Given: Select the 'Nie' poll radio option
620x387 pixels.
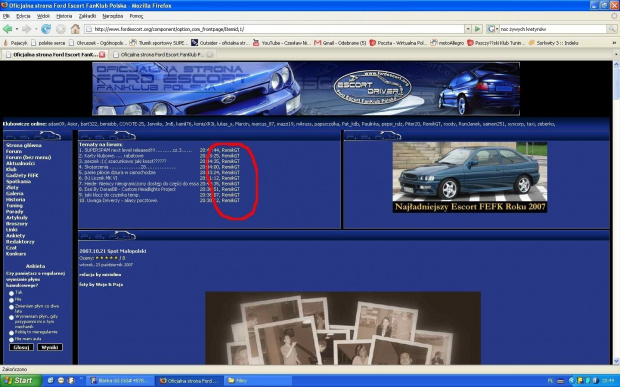Looking at the screenshot, I should [x=11, y=300].
